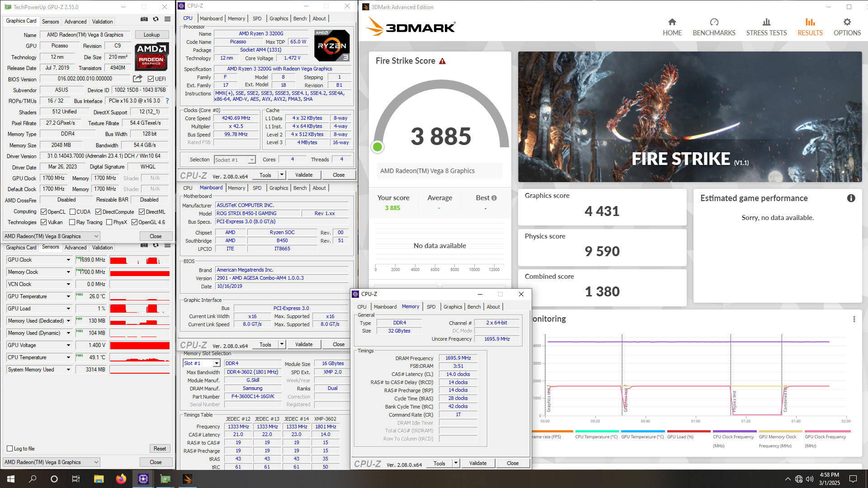The width and height of the screenshot is (868, 488).
Task: Open the GPU Load sensor dropdown
Action: 68,309
